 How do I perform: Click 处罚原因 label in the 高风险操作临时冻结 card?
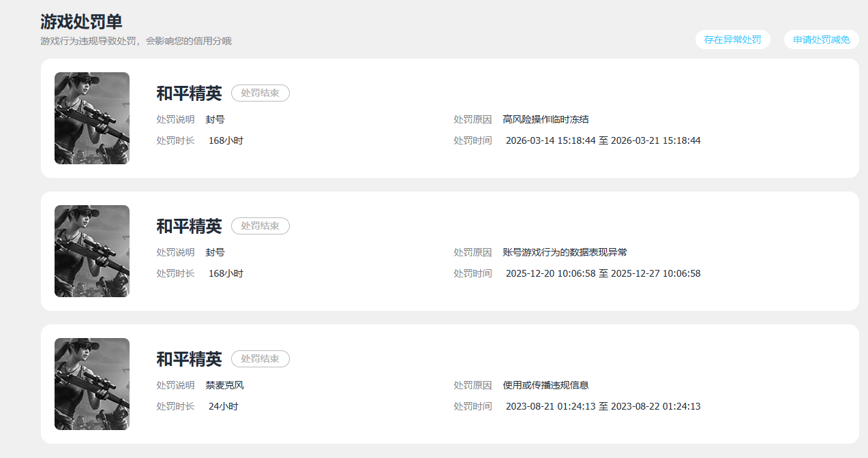473,119
